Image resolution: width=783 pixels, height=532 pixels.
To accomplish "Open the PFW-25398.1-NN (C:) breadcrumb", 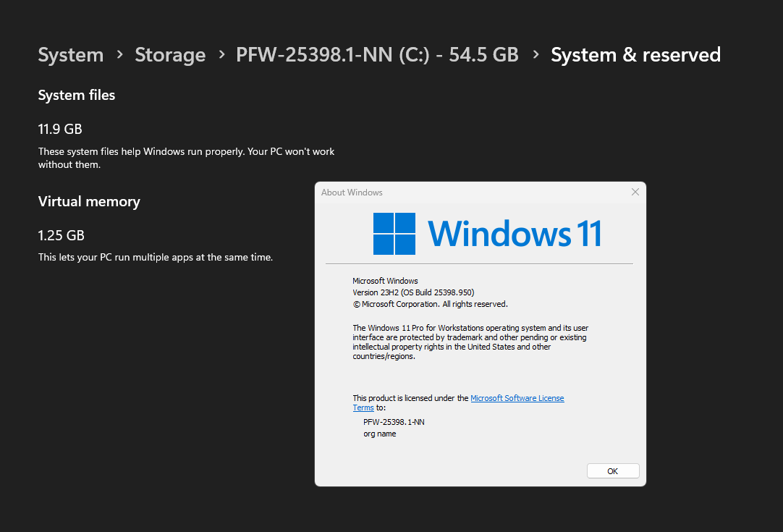I will (377, 54).
